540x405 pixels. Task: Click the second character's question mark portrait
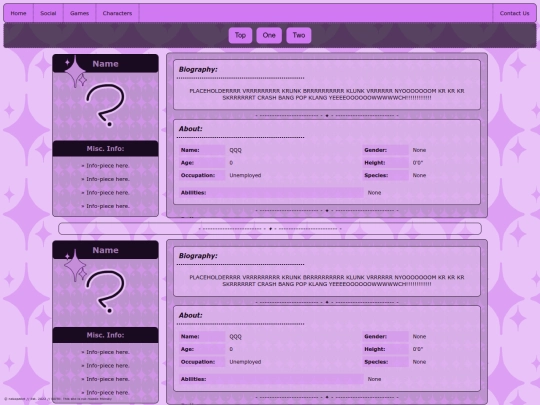pos(106,292)
